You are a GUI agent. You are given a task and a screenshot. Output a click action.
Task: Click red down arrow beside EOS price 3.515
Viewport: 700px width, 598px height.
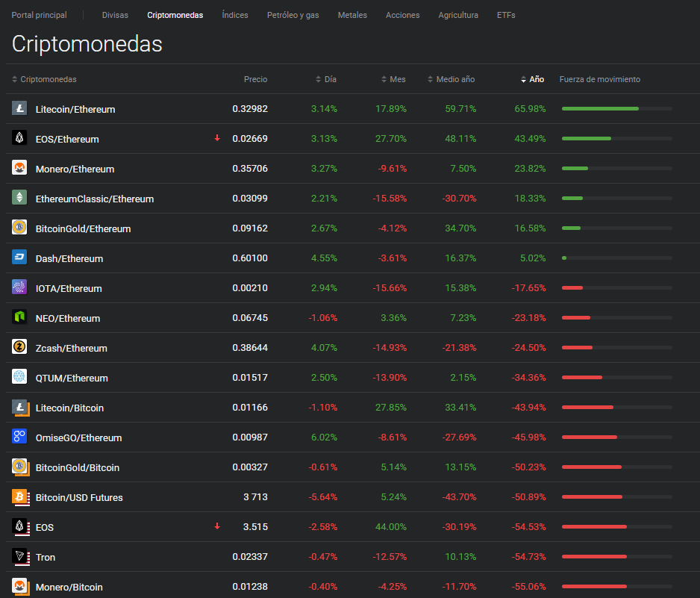click(217, 526)
